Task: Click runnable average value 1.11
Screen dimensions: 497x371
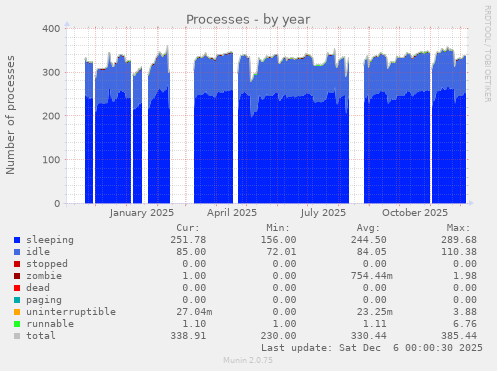Action: tap(375, 324)
